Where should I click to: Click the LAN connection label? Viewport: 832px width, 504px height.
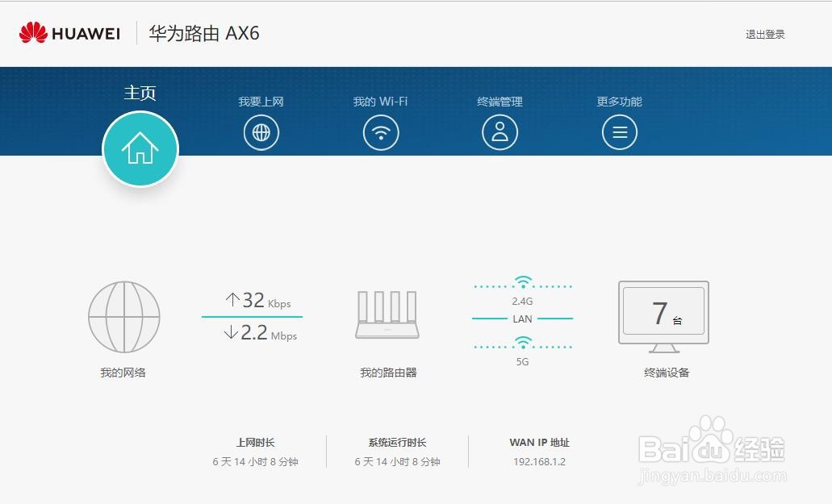(523, 319)
